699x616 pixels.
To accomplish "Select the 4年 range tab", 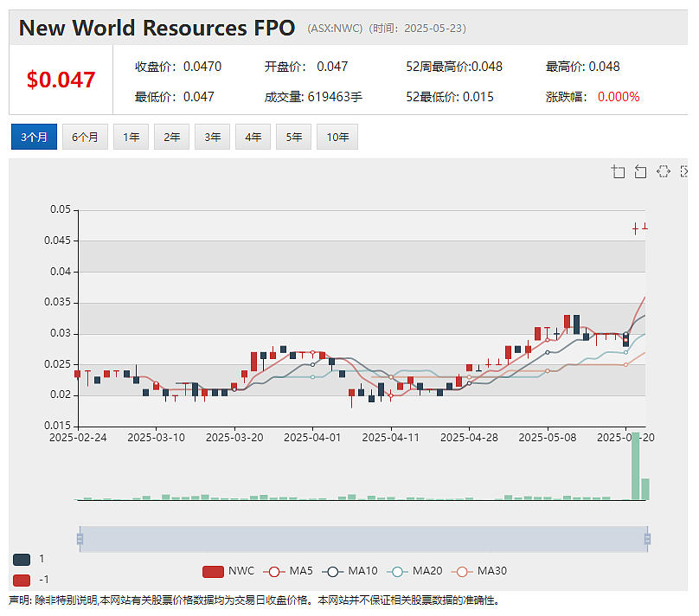I will click(253, 137).
